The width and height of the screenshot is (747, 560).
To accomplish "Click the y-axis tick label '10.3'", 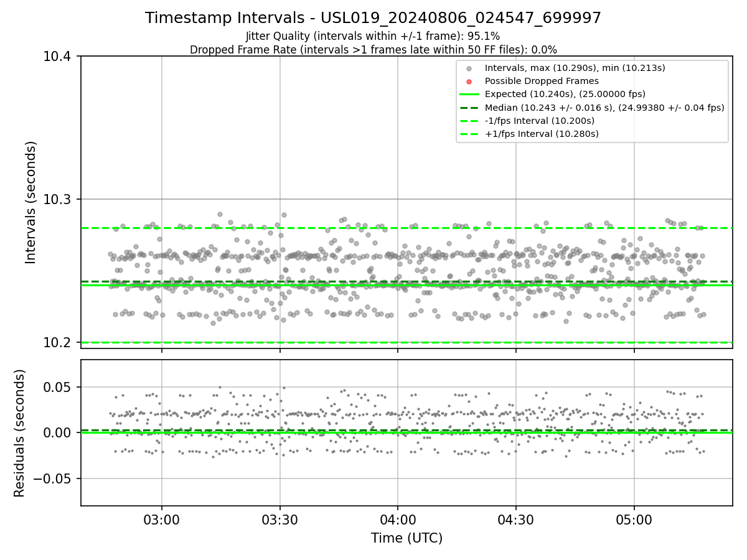I will [x=58, y=200].
